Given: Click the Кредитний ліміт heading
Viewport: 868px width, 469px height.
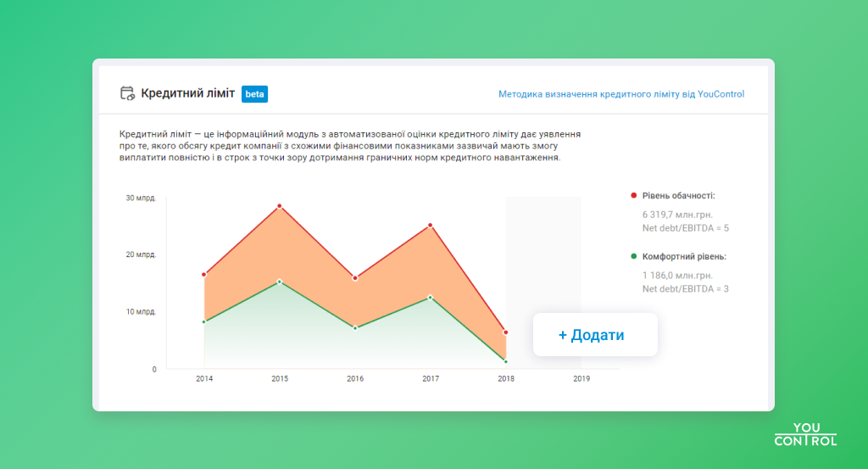Looking at the screenshot, I should 188,94.
